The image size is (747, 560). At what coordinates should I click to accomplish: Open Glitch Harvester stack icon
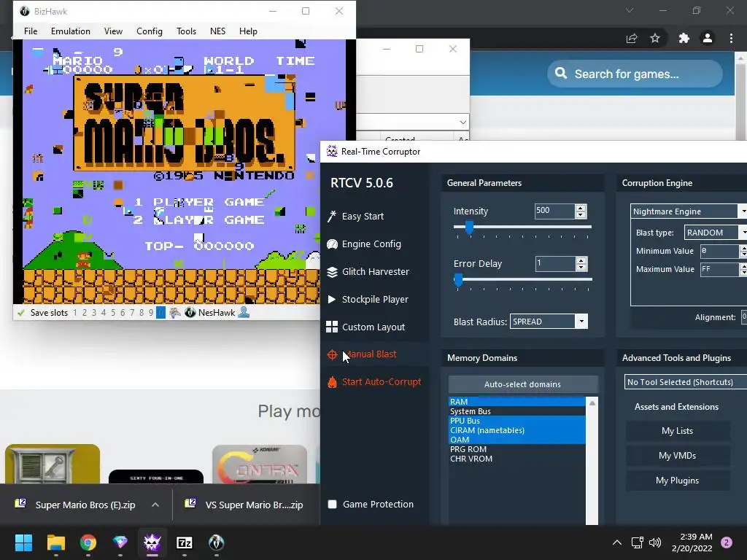(332, 271)
